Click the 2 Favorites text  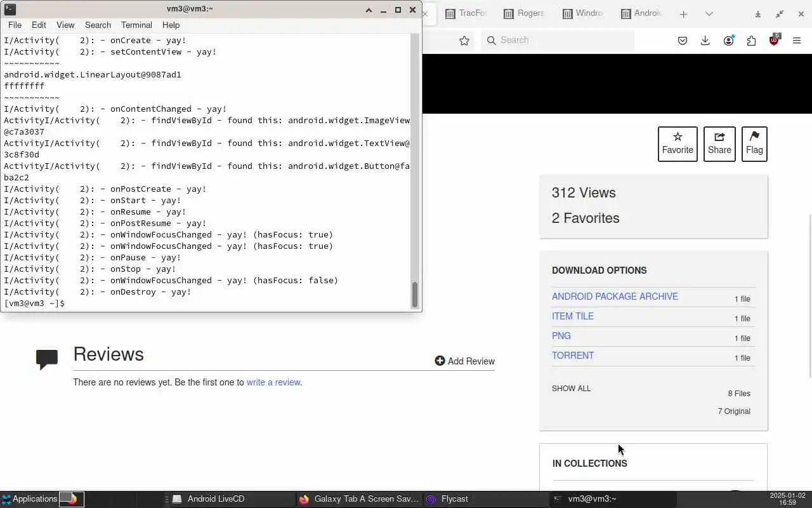coord(586,218)
